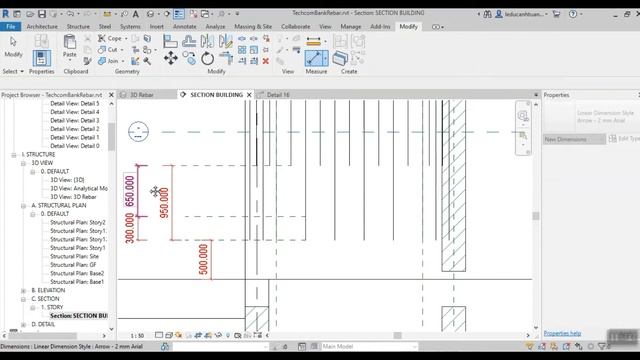Click the worksets icon in status bar
This screenshot has width=640, height=360.
click(x=165, y=347)
